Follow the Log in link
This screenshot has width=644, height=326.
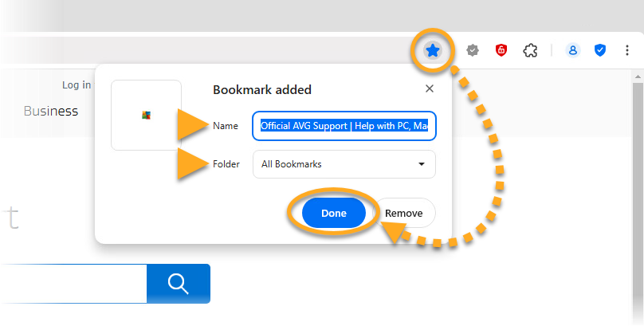pos(77,85)
